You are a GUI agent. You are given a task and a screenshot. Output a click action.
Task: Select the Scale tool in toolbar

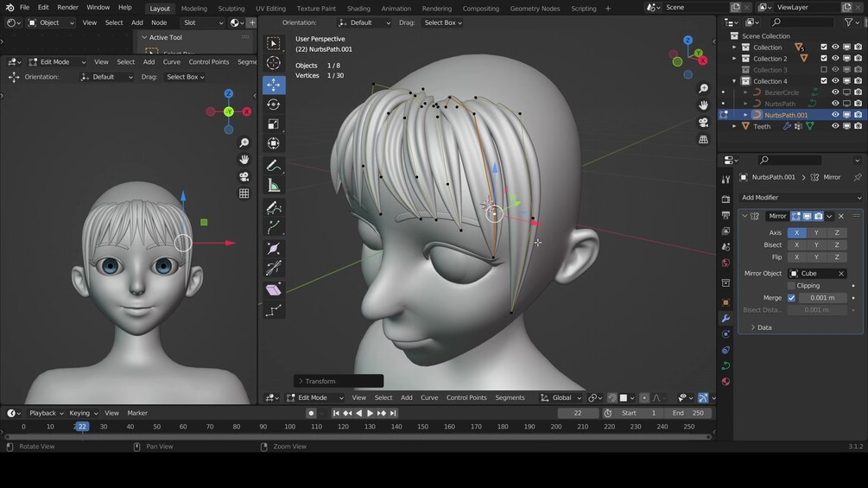(274, 124)
